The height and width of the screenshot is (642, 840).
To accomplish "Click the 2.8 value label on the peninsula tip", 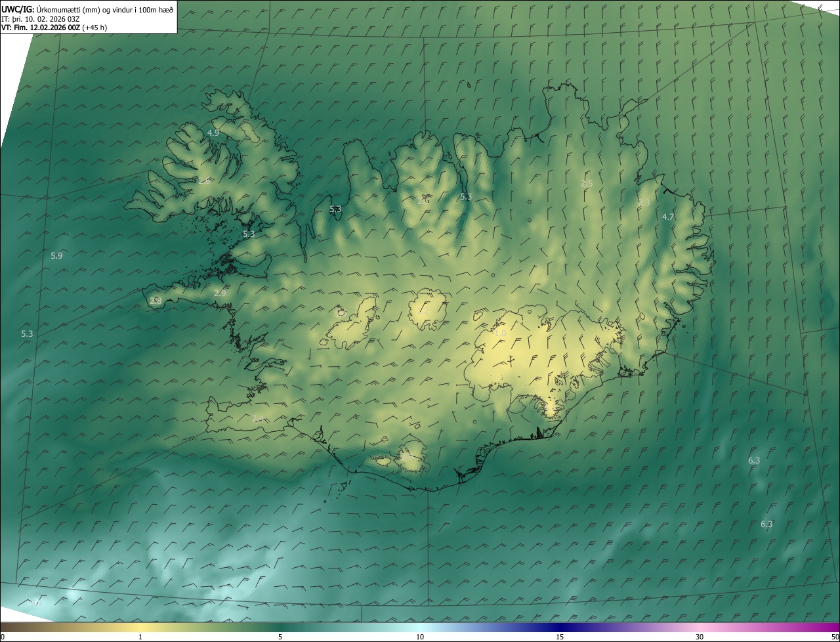I will tap(156, 301).
